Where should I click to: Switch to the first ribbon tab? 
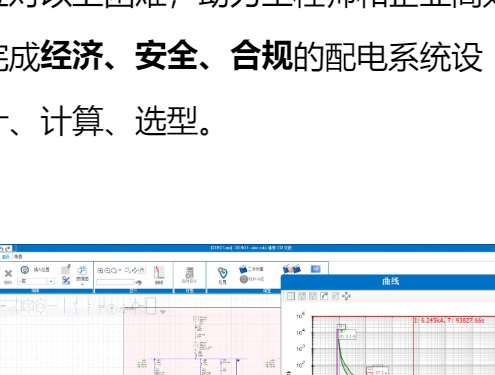coord(6,257)
